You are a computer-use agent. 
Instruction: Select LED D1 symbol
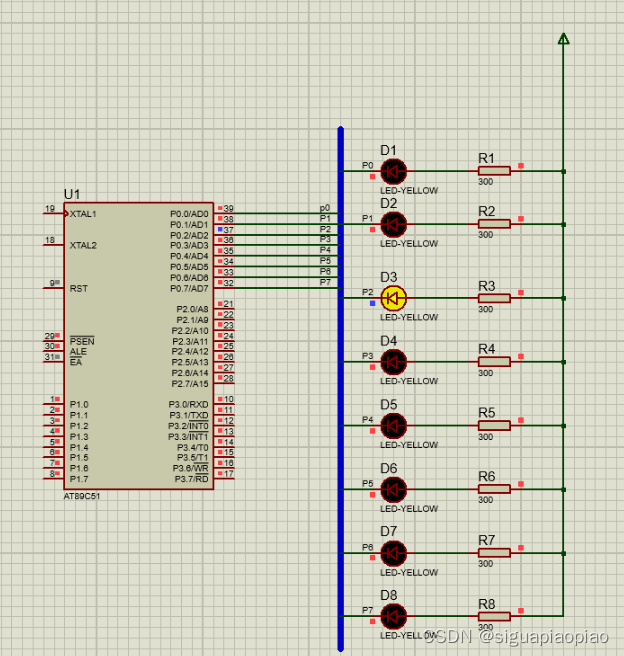393,171
